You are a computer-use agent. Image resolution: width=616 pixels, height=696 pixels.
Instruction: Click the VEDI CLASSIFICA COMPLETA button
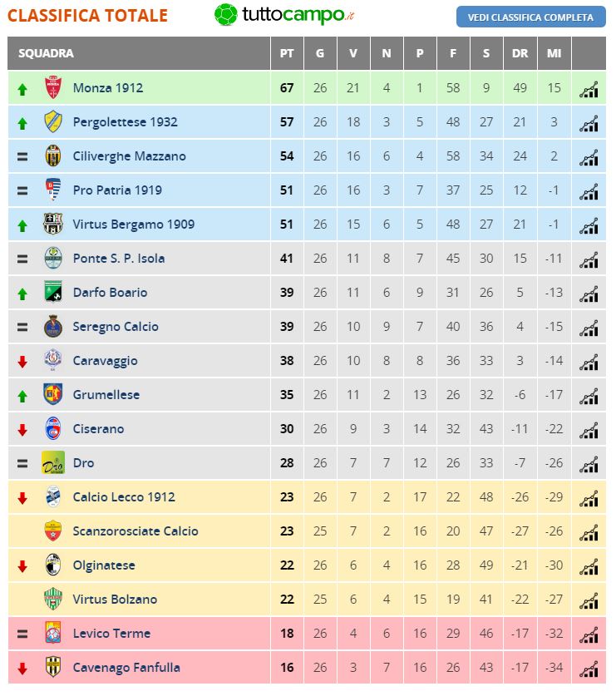coord(530,17)
